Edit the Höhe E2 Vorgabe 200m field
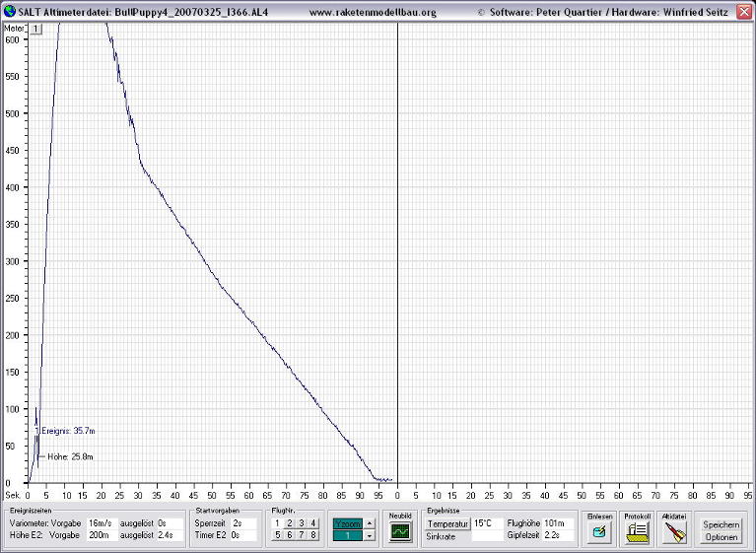756x553 pixels. click(102, 535)
